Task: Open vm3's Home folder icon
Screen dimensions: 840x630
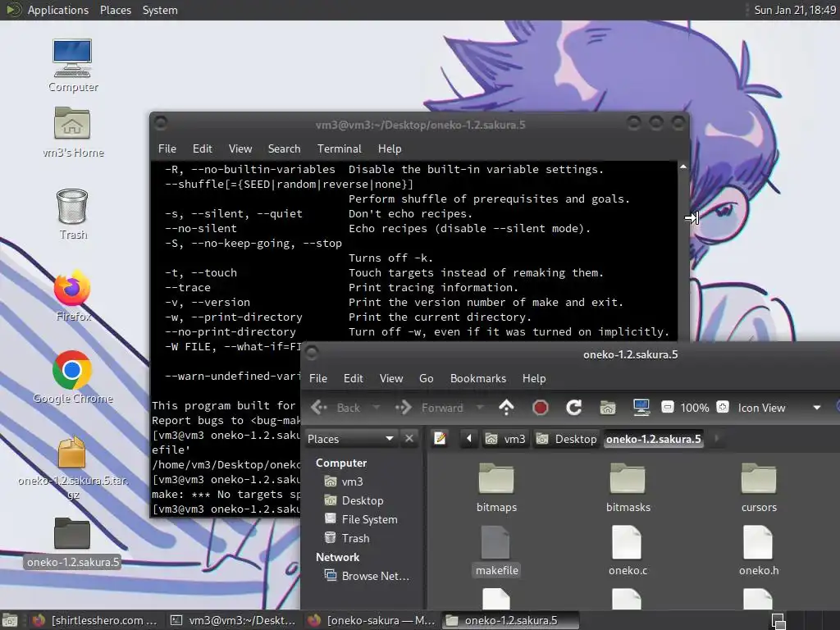Action: pos(72,131)
